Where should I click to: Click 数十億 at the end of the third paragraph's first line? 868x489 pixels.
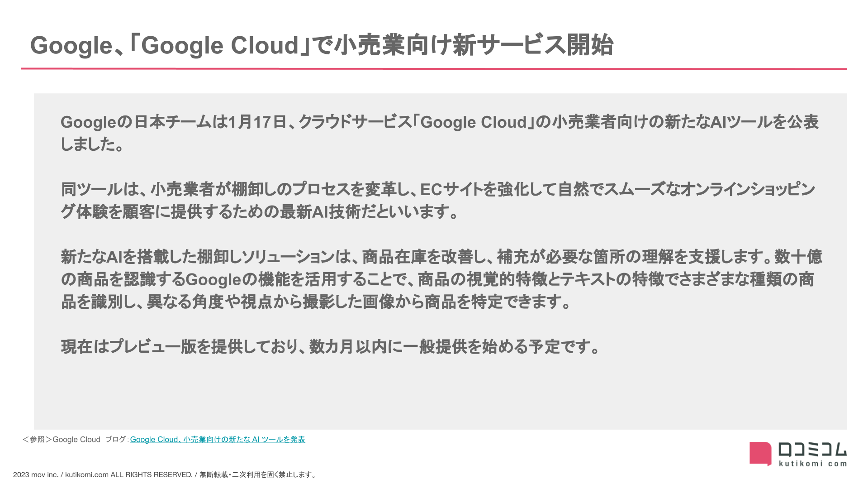coord(798,257)
